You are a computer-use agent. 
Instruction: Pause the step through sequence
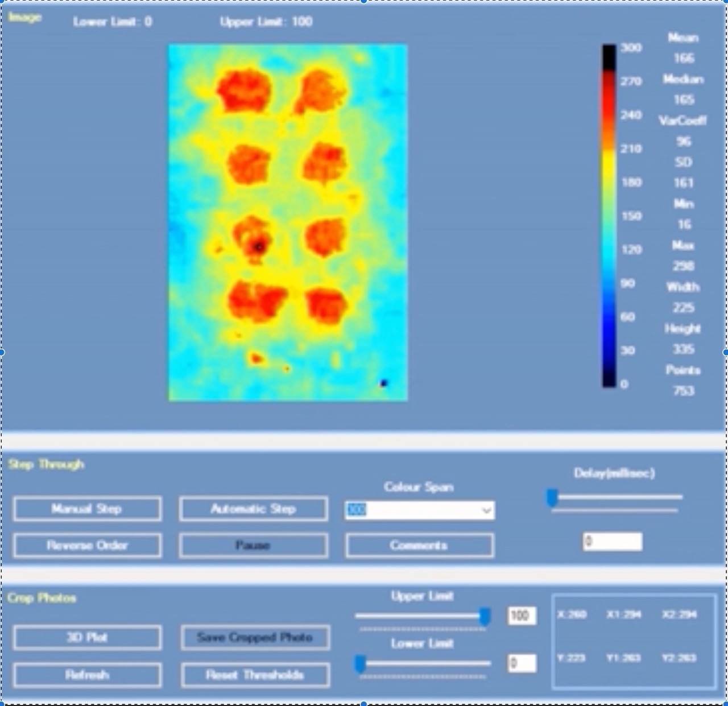coord(253,546)
